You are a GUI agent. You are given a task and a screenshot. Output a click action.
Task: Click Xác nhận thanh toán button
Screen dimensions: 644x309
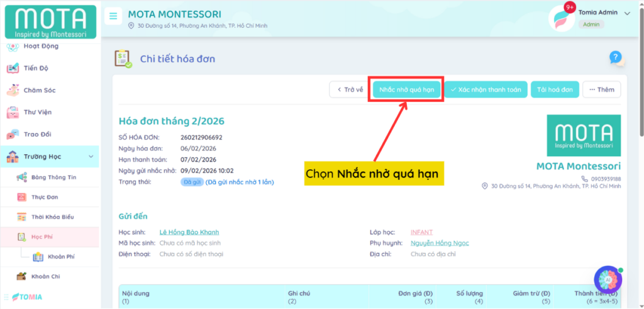coord(486,90)
